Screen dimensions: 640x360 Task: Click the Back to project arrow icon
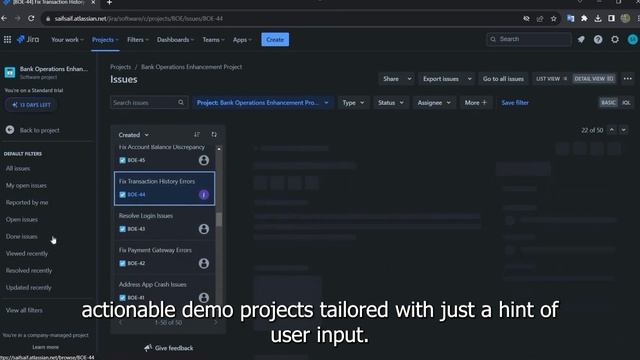point(10,130)
